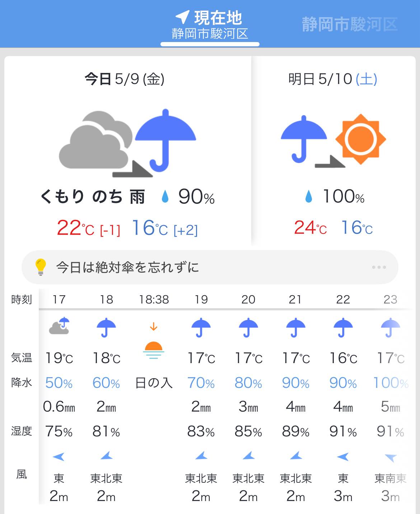The width and height of the screenshot is (420, 514).
Task: Tap the 18 o'clock umbrella icon
Action: 106,328
